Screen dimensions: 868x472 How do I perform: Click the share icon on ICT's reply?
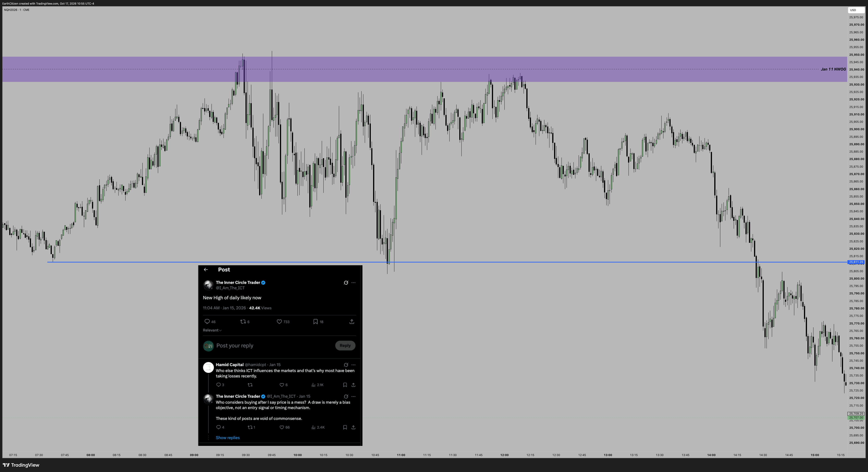[x=353, y=428]
